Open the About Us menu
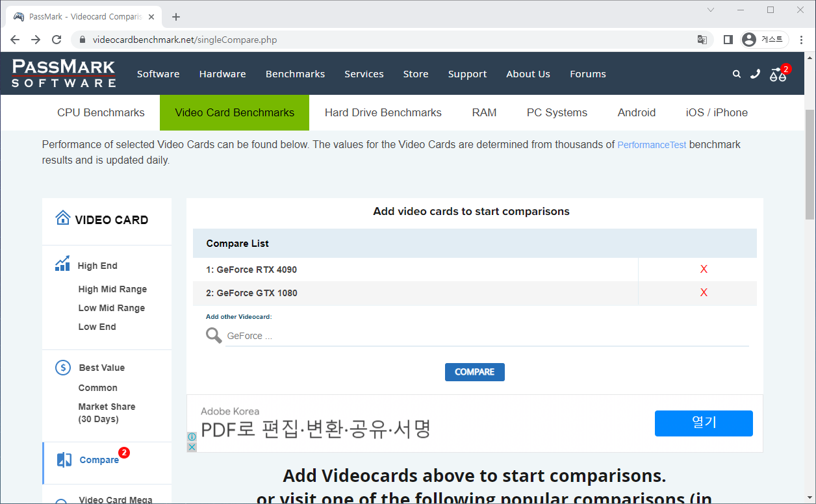Screen dimensions: 816x504 click(x=528, y=74)
